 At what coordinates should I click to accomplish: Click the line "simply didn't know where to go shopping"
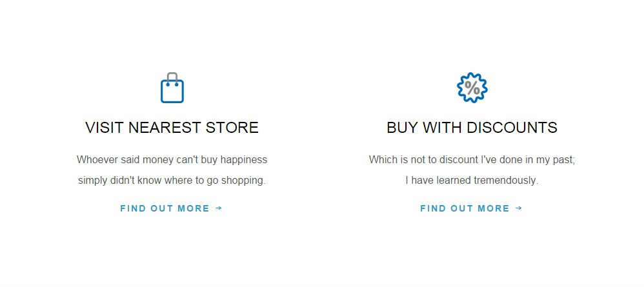(172, 180)
